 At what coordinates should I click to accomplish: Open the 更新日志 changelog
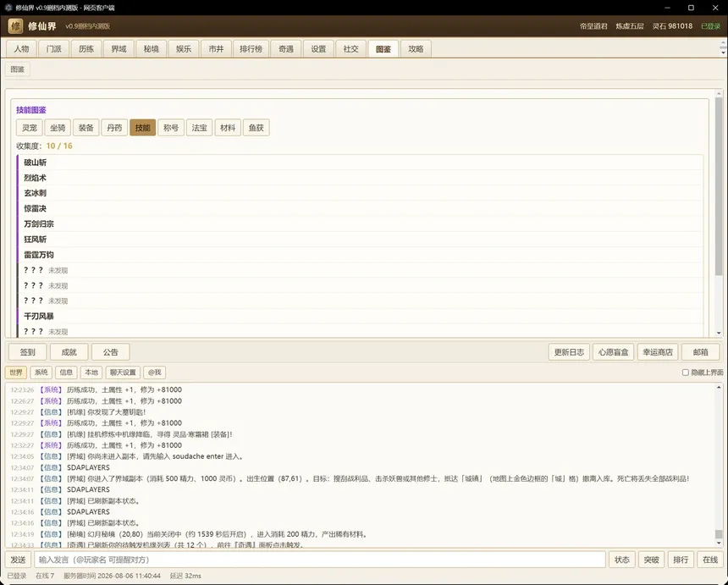(569, 352)
